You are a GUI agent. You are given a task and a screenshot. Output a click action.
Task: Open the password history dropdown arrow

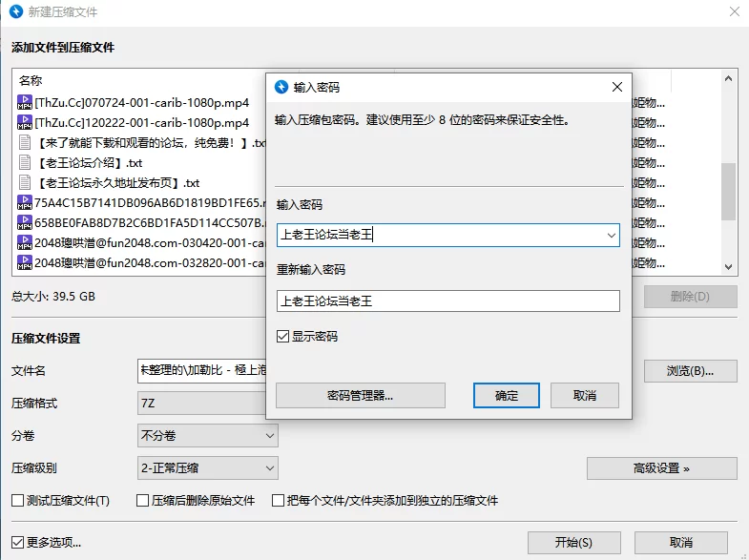[611, 236]
